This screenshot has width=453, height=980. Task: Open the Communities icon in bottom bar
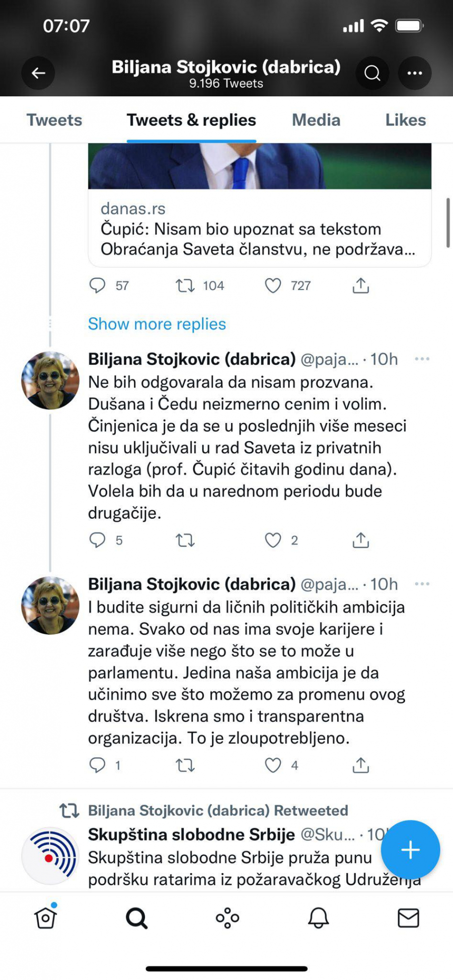pyautogui.click(x=226, y=918)
